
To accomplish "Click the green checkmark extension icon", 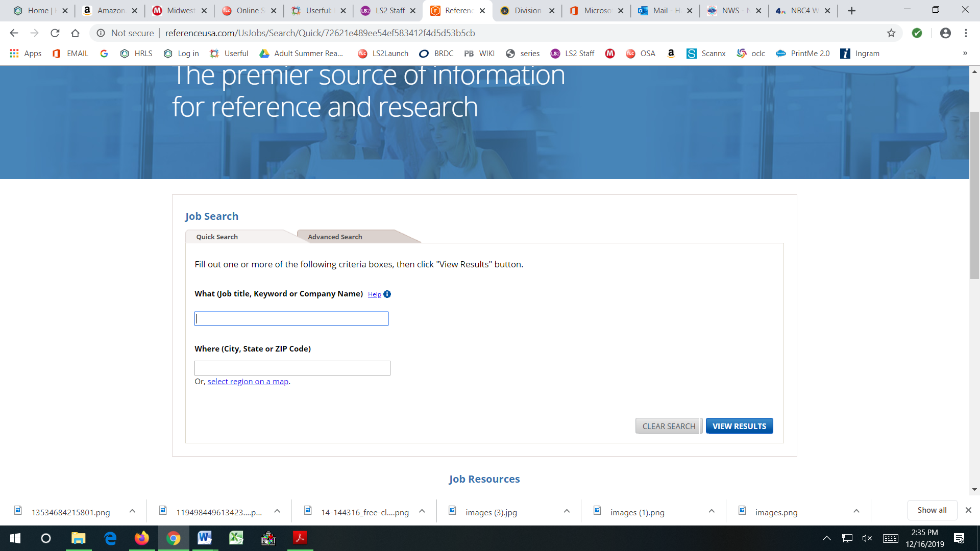I will coord(917,33).
